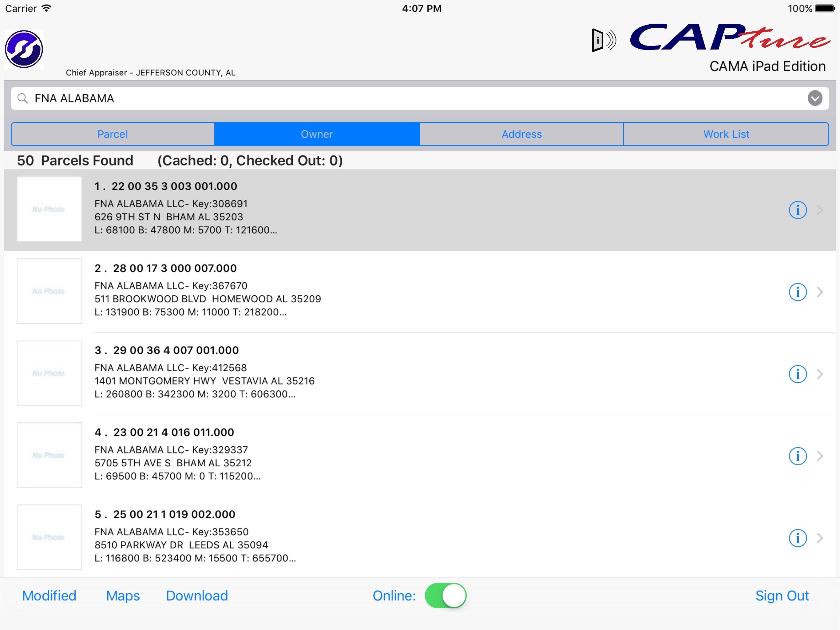The image size is (840, 630).
Task: Tap the 'Cached: 0, Checked Out: 0' status
Action: [x=250, y=161]
